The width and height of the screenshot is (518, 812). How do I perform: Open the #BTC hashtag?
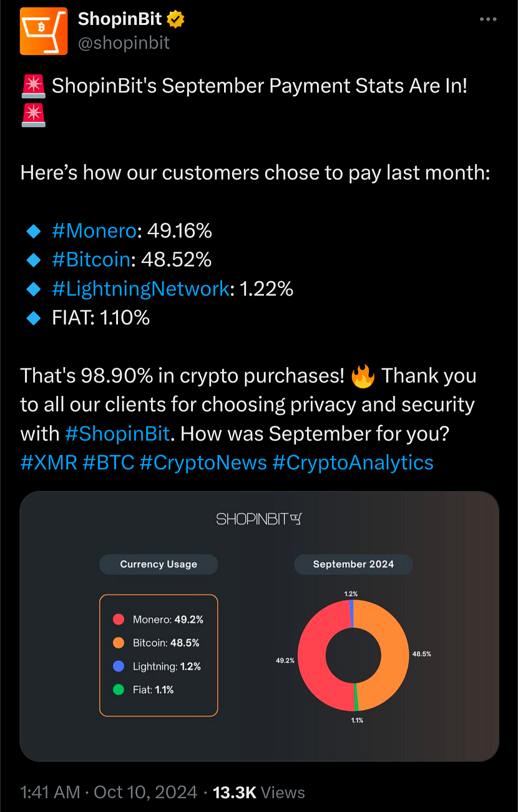coord(108,462)
